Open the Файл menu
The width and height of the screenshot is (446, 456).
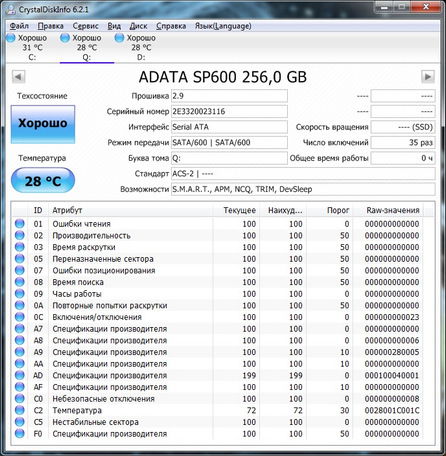coord(19,26)
